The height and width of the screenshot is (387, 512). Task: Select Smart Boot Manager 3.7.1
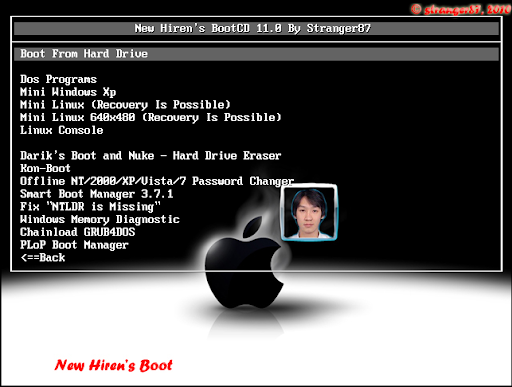pyautogui.click(x=97, y=194)
